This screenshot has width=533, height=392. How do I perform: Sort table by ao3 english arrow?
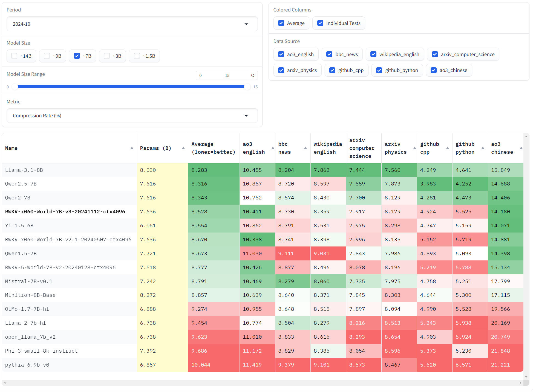[273, 148]
